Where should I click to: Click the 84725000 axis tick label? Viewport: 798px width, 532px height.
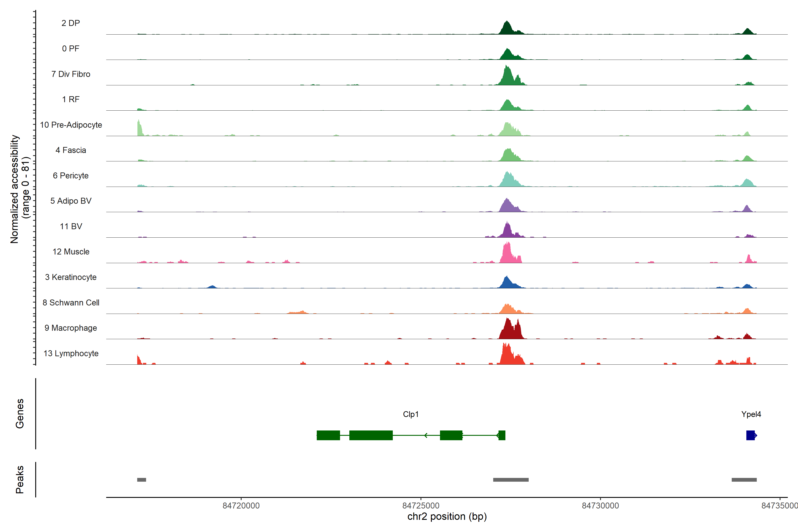421,506
